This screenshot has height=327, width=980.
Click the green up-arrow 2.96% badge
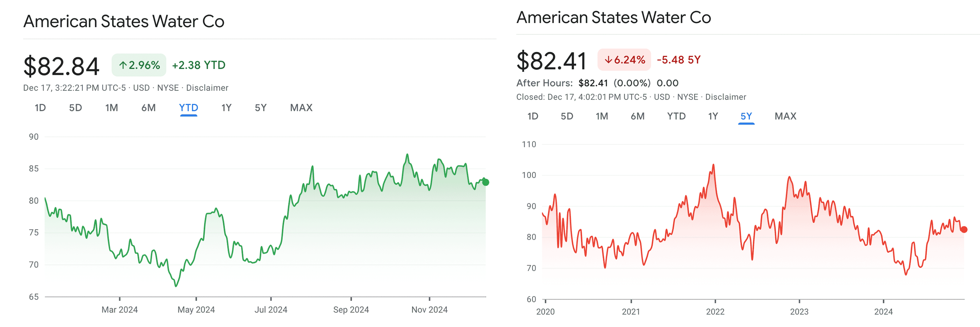tap(139, 65)
